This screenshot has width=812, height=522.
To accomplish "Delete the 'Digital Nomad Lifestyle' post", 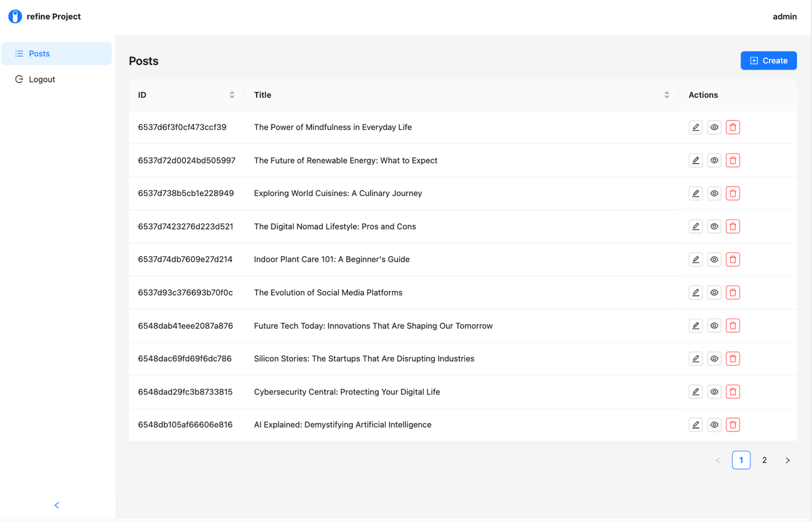I will [733, 226].
